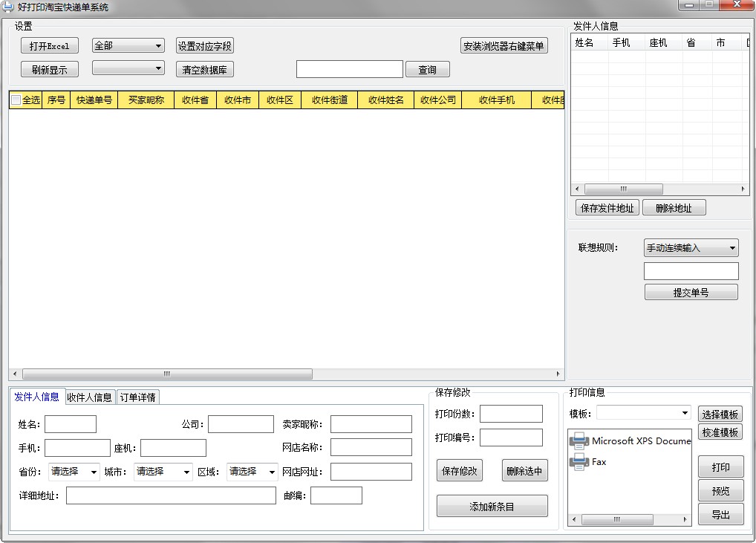Select the Fax printer icon
This screenshot has height=543, width=756.
pos(579,462)
